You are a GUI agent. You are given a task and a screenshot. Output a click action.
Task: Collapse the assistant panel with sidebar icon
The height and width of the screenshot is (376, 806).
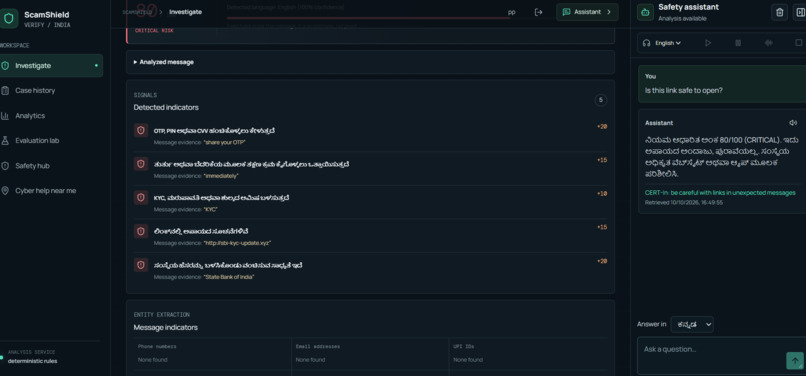pos(800,12)
